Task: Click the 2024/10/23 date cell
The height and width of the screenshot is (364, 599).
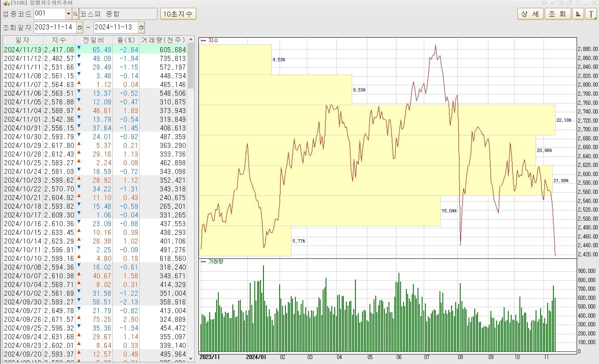Action: click(23, 180)
